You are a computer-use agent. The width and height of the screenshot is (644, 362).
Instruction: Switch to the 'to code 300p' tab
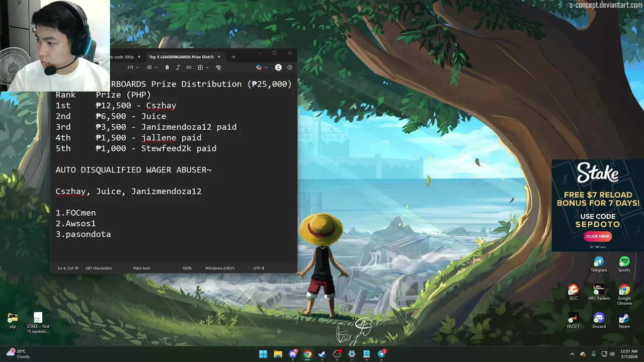(125, 57)
